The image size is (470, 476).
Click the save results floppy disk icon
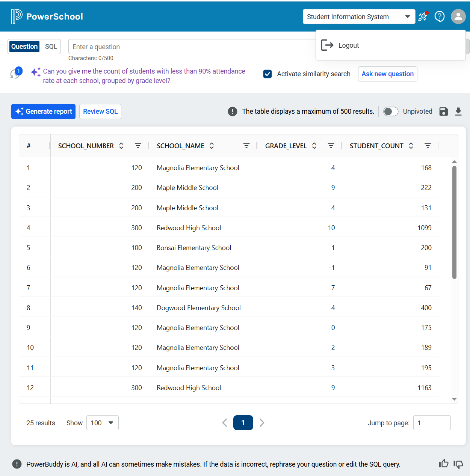(444, 111)
